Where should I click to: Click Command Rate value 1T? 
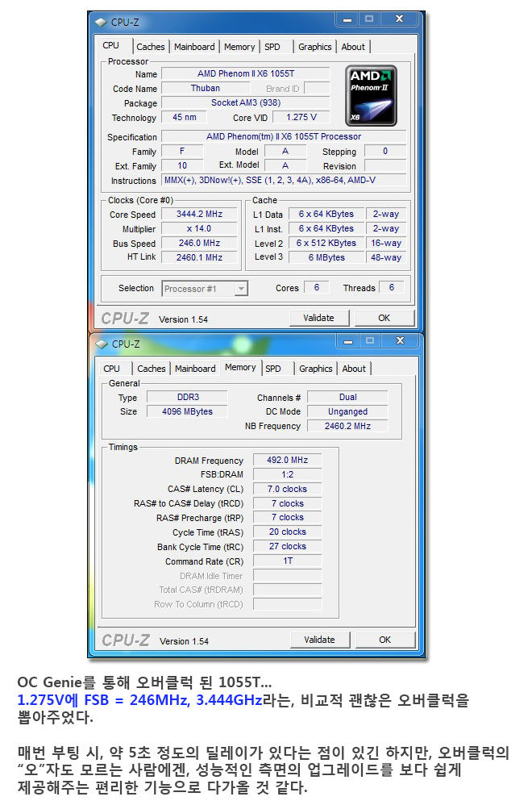(x=287, y=561)
